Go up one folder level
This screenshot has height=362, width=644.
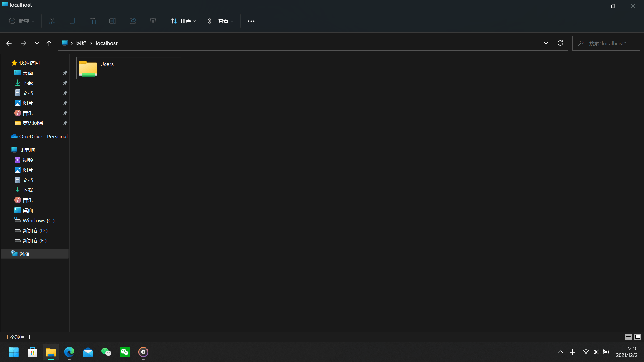(x=49, y=43)
